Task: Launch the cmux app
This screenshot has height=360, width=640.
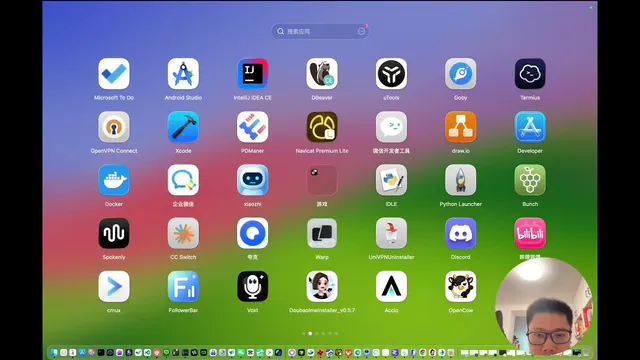Action: pos(114,286)
